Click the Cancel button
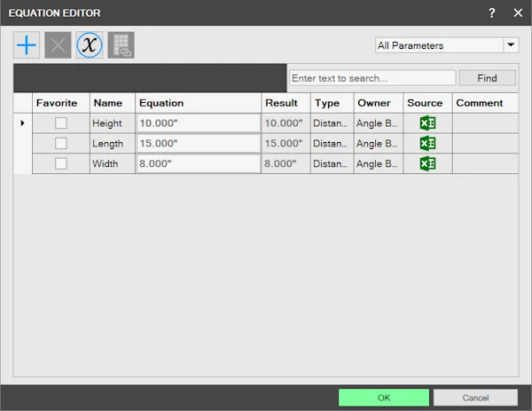Viewport: 532px width, 411px height. pyautogui.click(x=475, y=398)
